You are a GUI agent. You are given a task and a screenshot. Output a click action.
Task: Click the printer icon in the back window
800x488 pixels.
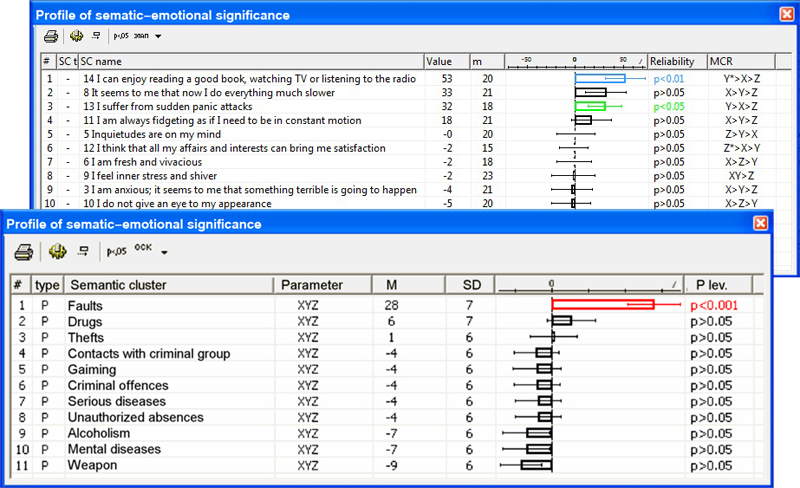51,36
